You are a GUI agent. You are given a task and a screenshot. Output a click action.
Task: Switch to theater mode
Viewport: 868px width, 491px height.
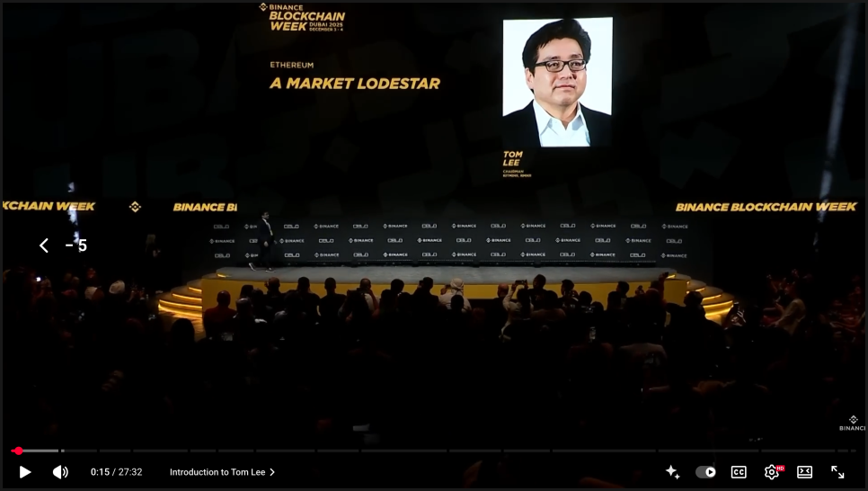(x=804, y=472)
